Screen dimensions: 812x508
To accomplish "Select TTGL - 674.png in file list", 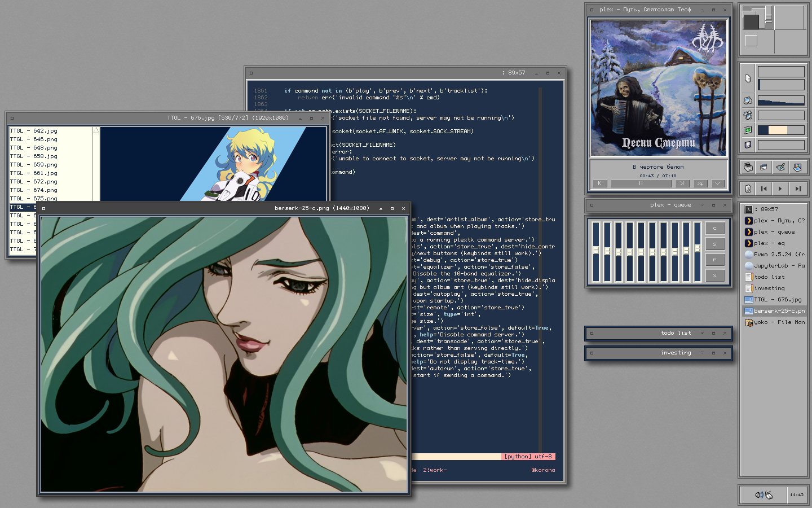I will pyautogui.click(x=51, y=190).
